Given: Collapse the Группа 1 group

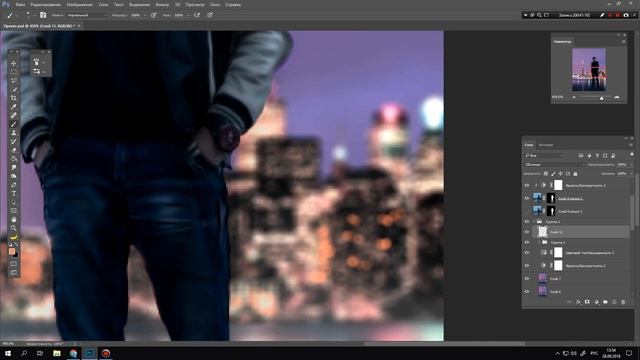Looking at the screenshot, I should point(533,222).
